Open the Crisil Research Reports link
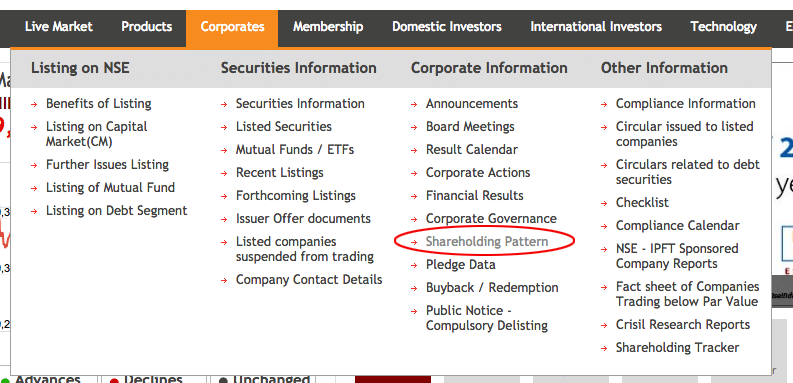The image size is (793, 383). coord(683,325)
